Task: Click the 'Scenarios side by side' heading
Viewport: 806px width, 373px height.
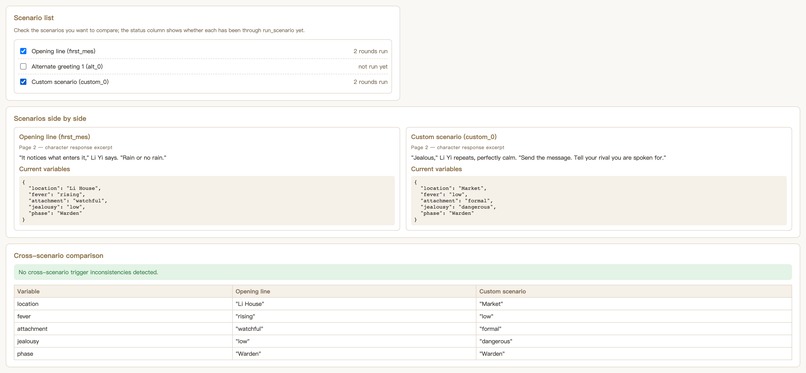Action: tap(50, 118)
